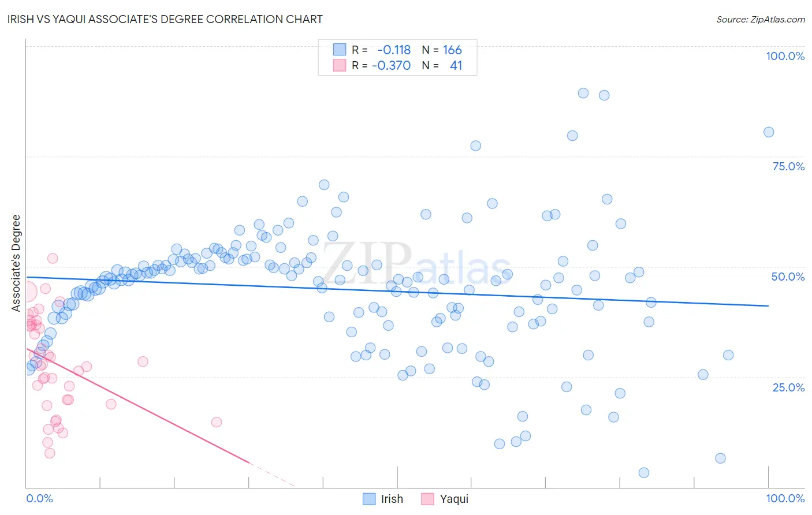The width and height of the screenshot is (812, 515).
Task: Click the N = 41 value in legend
Action: 442,65
